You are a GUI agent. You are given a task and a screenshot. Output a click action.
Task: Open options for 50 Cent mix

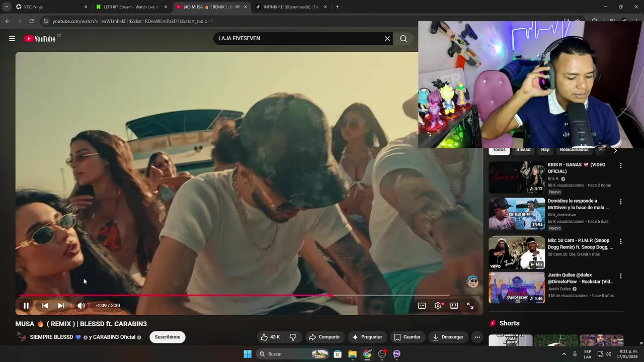point(620,241)
